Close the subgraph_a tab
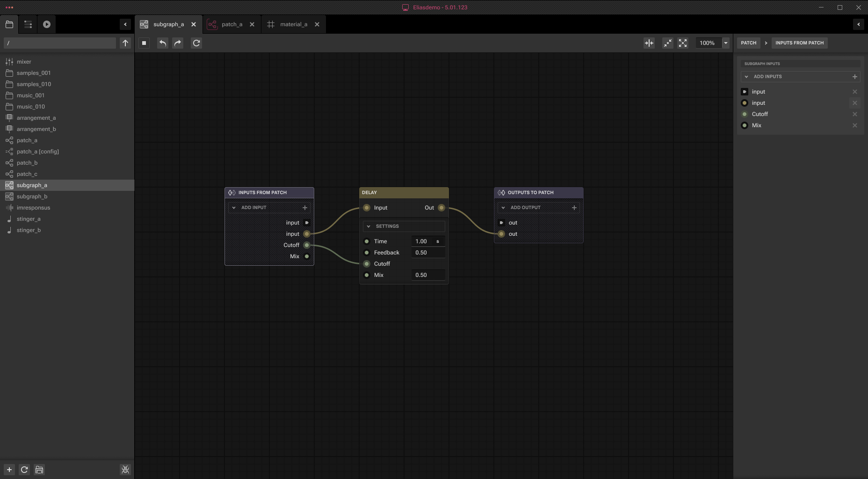This screenshot has width=868, height=479. 194,24
